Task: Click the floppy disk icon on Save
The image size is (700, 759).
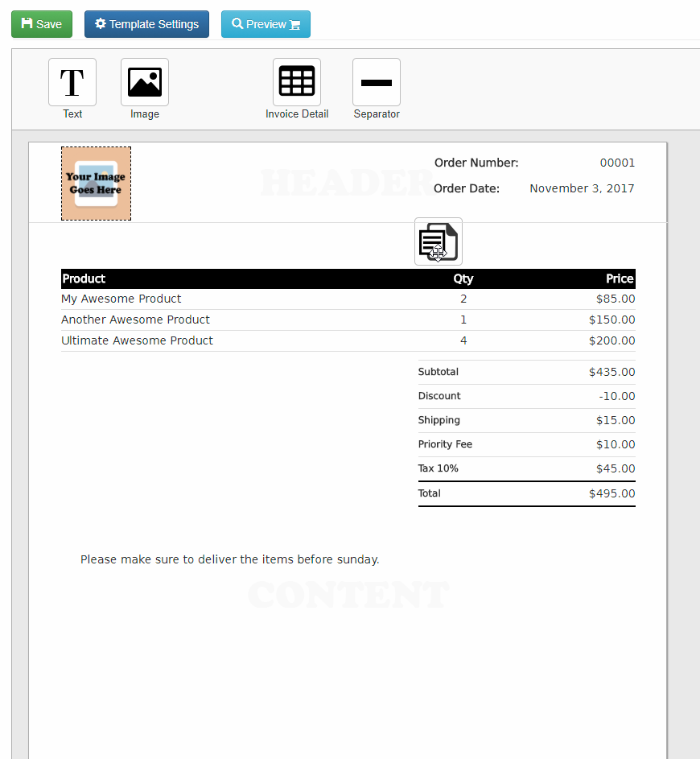Action: (x=27, y=23)
